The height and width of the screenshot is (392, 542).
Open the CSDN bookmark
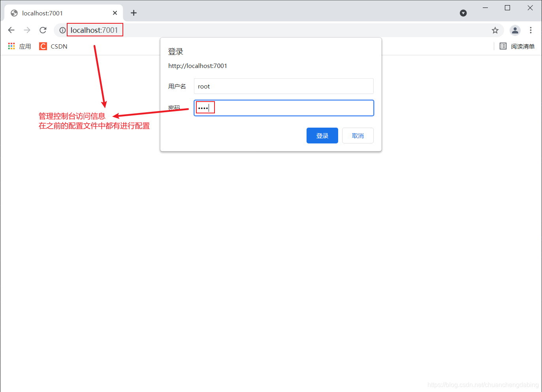53,46
